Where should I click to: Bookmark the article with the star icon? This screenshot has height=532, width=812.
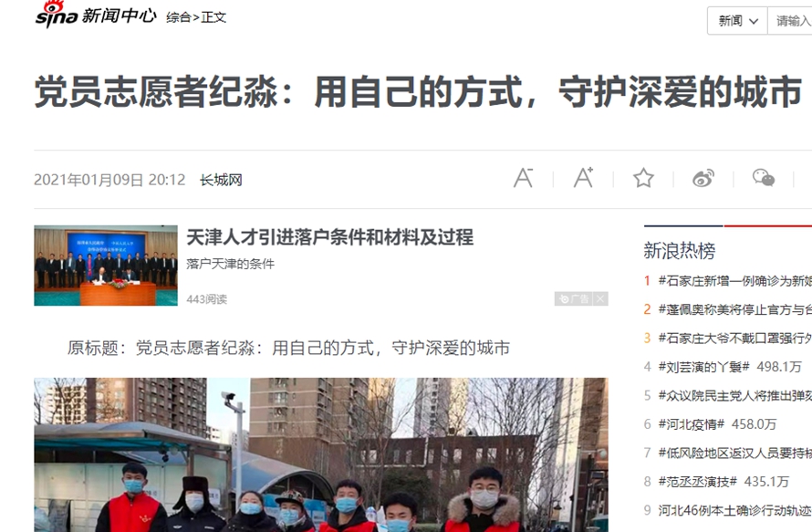643,178
